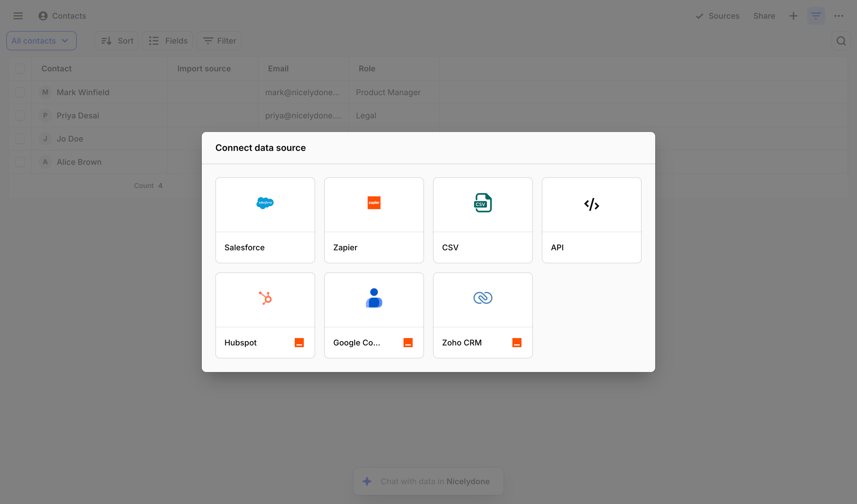
Task: Check the Jo Doe row checkbox
Action: [20, 139]
